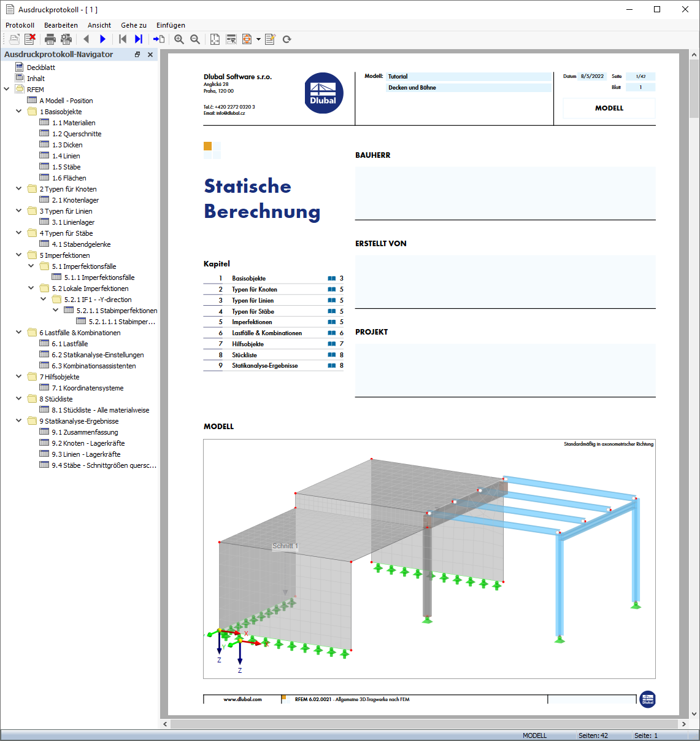This screenshot has width=700, height=741.
Task: Click the print icon
Action: pyautogui.click(x=50, y=39)
